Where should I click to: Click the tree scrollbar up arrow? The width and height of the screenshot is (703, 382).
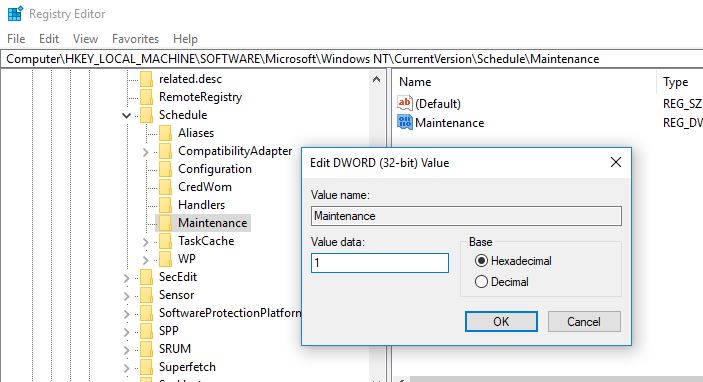coord(377,80)
